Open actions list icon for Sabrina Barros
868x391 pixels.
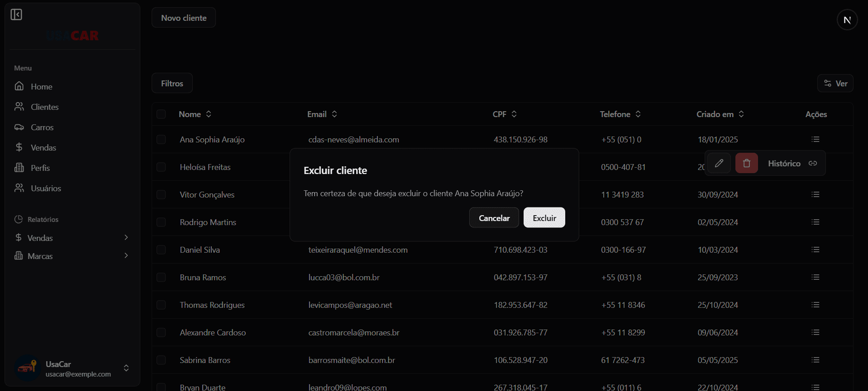coord(815,360)
